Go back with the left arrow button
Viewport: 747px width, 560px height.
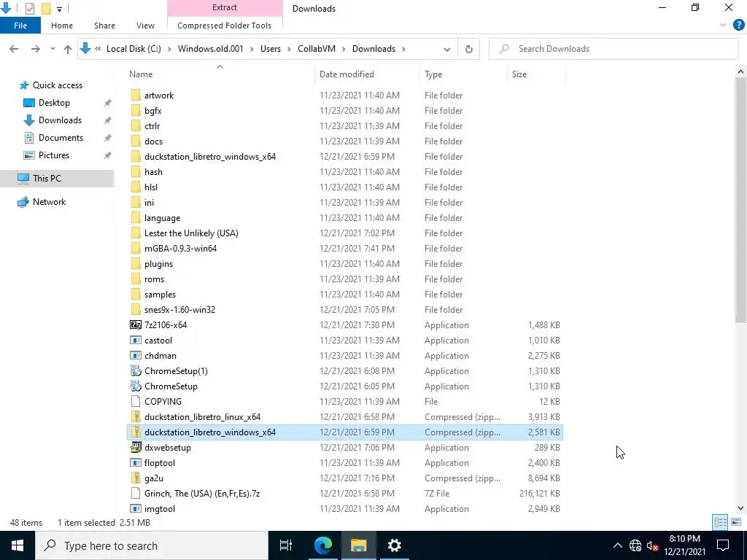tap(14, 49)
